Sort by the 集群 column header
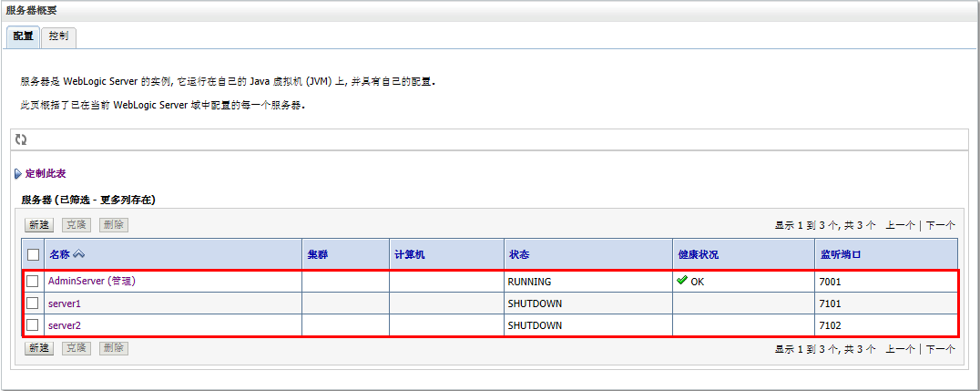This screenshot has width=980, height=391. (318, 254)
